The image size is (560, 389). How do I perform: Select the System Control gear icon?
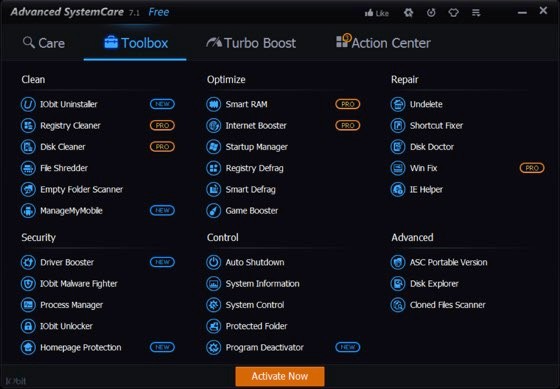[x=214, y=305]
